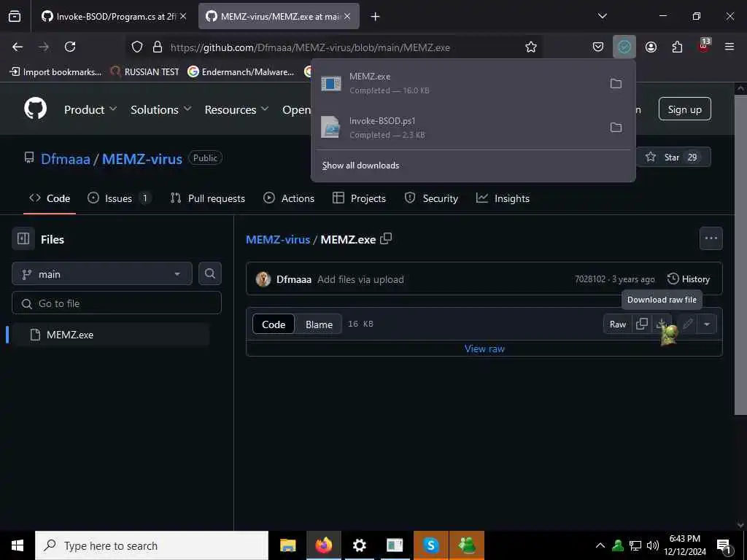
Task: Click the Go to file search field
Action: coord(117,303)
